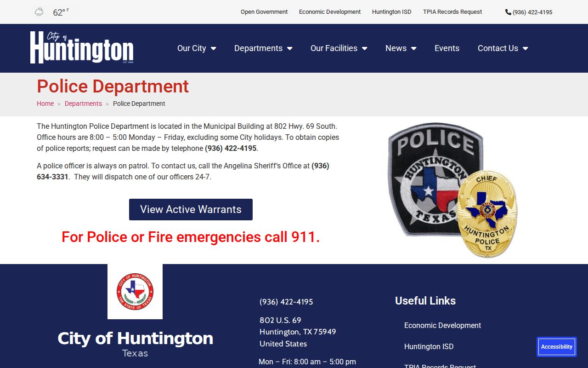Open the Open Government link

pyautogui.click(x=264, y=12)
